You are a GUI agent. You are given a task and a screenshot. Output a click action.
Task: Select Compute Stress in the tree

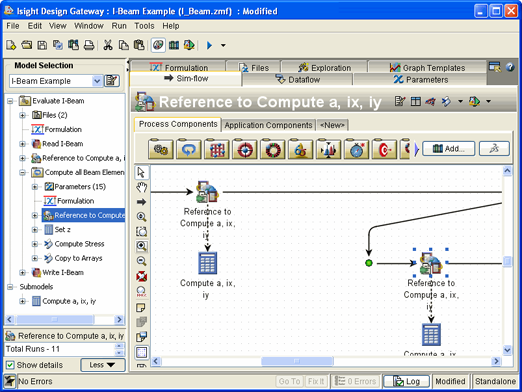coord(79,244)
